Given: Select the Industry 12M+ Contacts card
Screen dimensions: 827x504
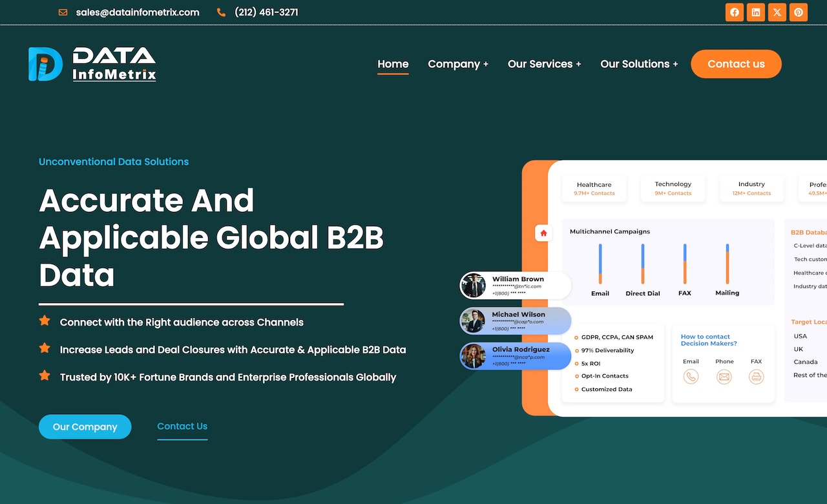Looking at the screenshot, I should point(751,189).
